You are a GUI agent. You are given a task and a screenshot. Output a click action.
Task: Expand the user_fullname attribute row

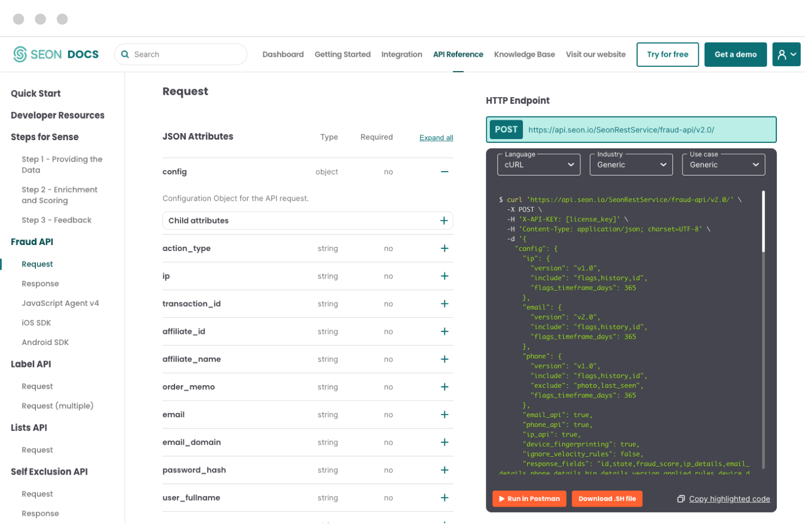(444, 498)
